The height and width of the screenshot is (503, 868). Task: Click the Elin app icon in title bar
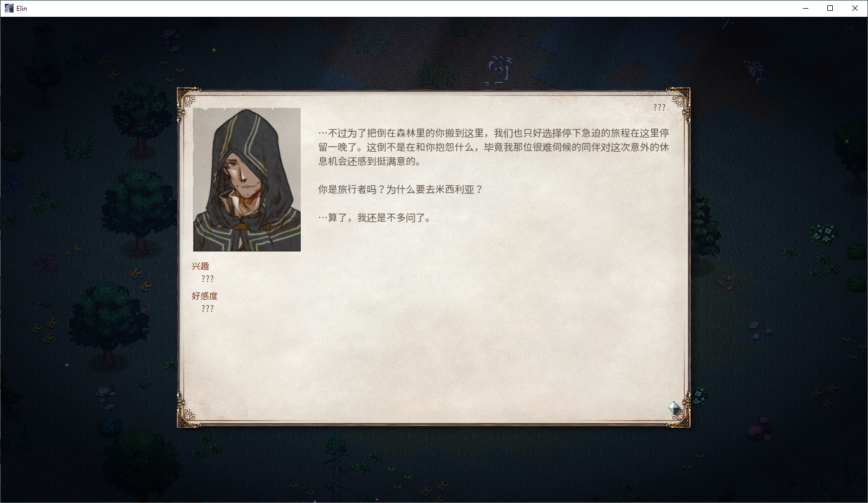(9, 8)
